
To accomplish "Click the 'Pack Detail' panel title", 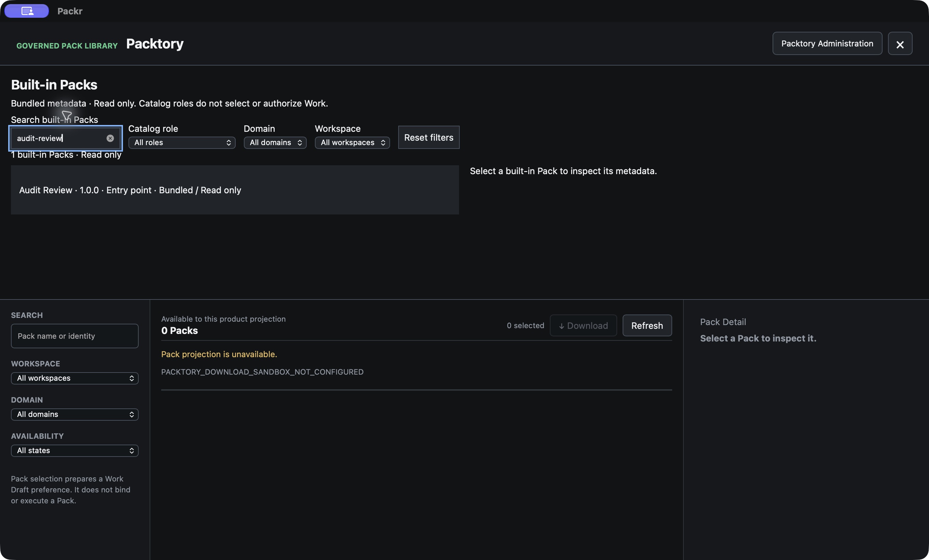I will (x=723, y=322).
